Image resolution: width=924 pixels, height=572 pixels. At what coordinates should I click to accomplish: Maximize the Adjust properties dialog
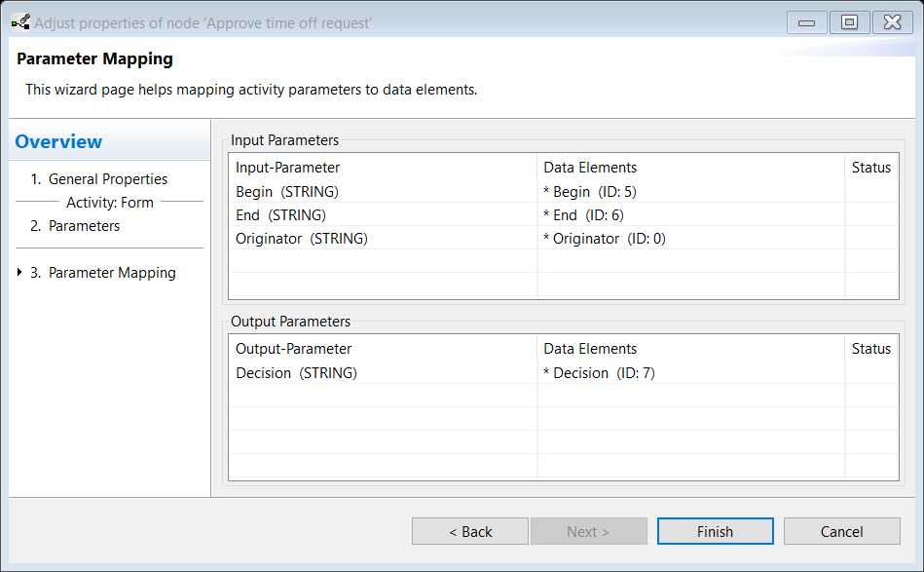849,22
